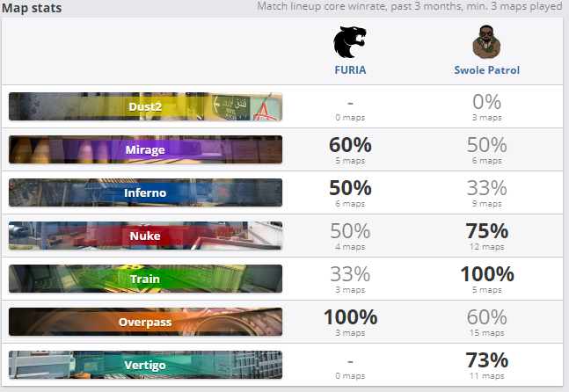This screenshot has height=392, width=569.
Task: Open the FURIA team link
Action: (350, 70)
